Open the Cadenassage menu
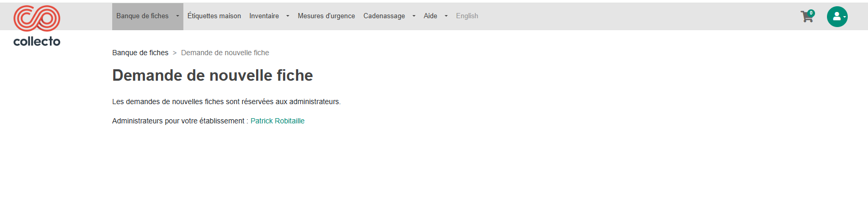868x202 pixels. (x=384, y=16)
